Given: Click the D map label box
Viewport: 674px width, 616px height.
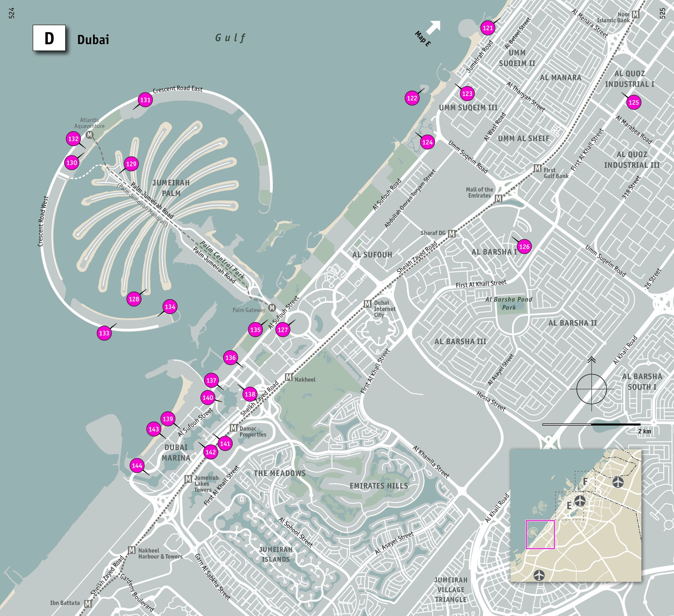Looking at the screenshot, I should [49, 38].
